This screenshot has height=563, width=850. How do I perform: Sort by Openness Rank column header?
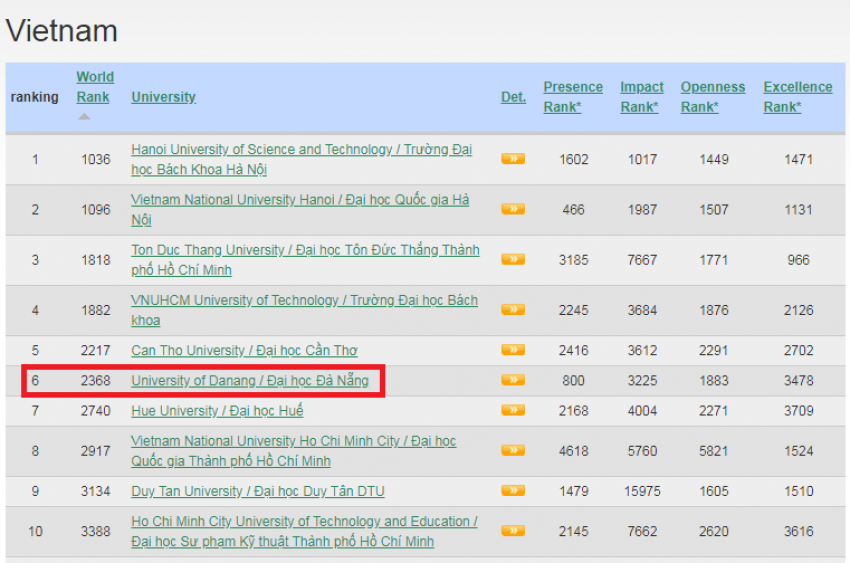click(x=712, y=97)
